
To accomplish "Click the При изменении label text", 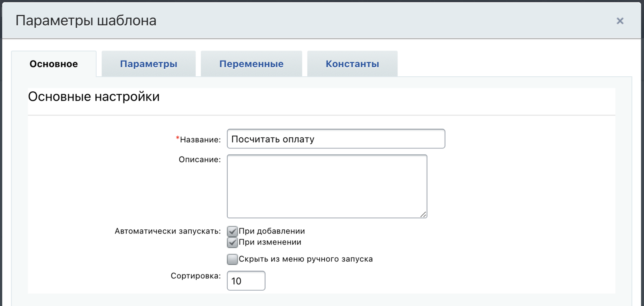I will pos(270,242).
